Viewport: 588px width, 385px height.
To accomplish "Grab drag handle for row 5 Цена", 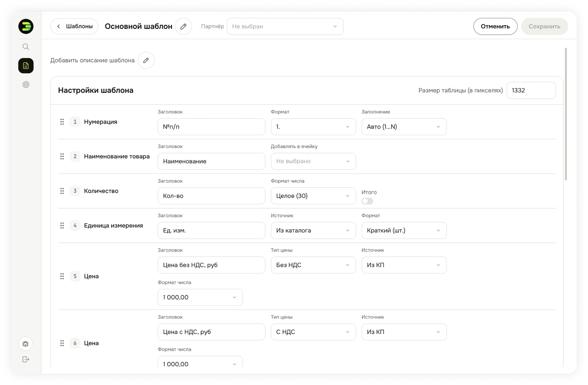I will click(x=62, y=276).
